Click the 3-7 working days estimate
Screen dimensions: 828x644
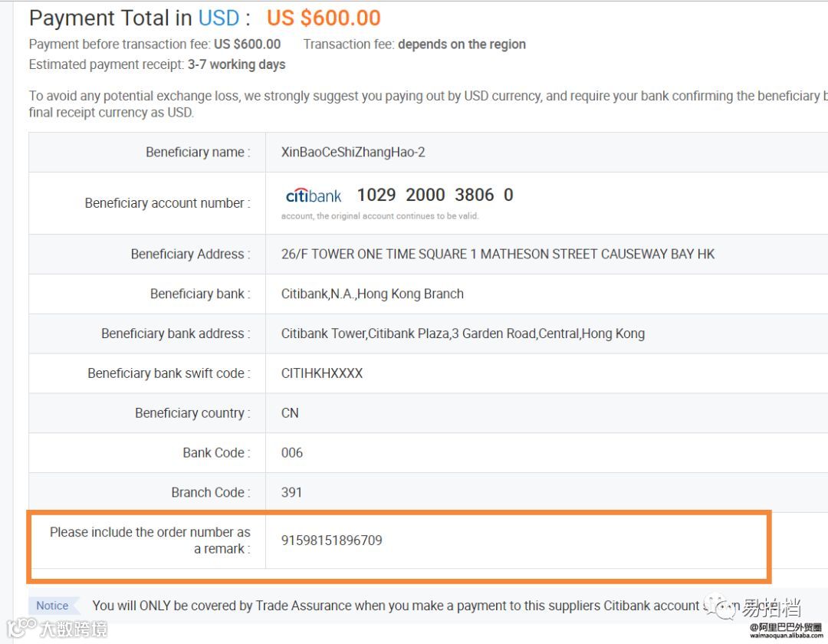[x=236, y=64]
